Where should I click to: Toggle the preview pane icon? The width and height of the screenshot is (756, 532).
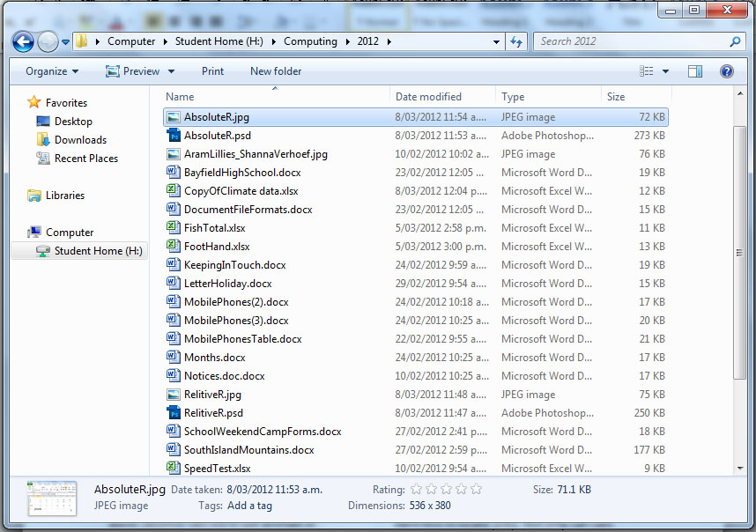pos(695,72)
